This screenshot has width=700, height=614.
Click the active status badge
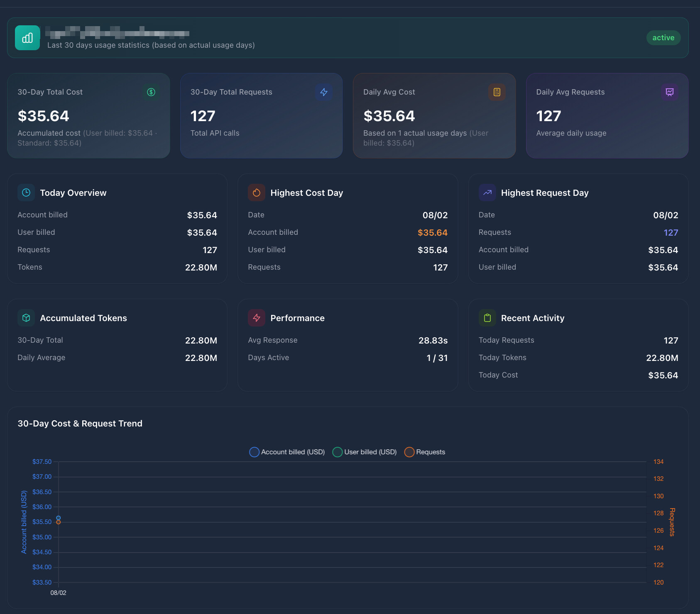663,38
